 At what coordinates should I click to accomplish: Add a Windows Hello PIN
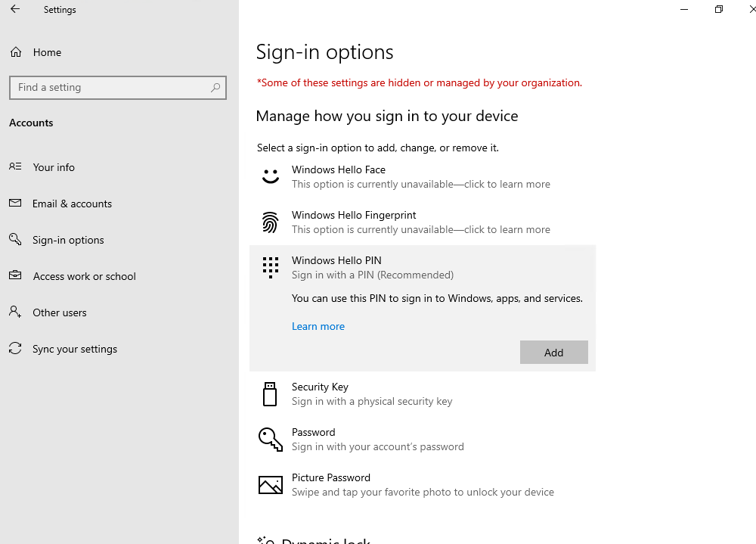pyautogui.click(x=553, y=353)
